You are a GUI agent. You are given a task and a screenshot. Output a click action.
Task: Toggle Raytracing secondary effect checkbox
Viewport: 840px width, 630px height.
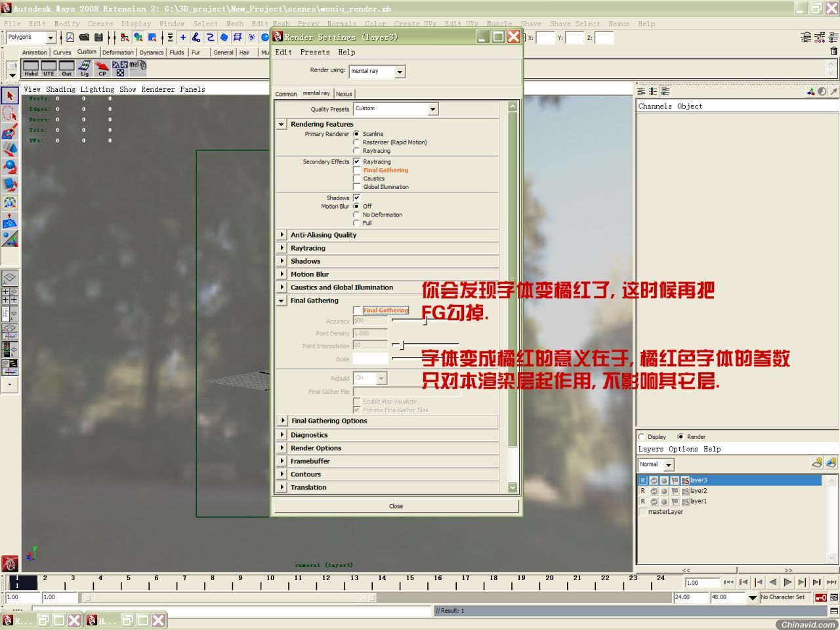pyautogui.click(x=357, y=161)
